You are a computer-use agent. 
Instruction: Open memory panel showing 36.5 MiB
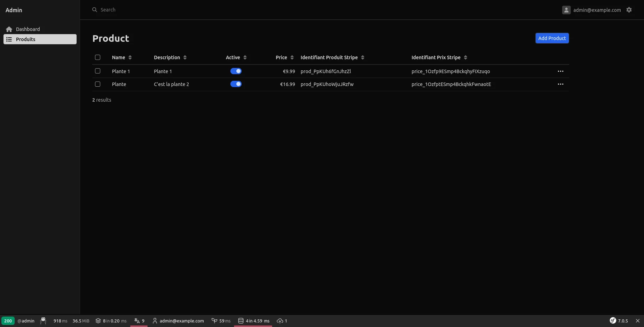(x=81, y=321)
